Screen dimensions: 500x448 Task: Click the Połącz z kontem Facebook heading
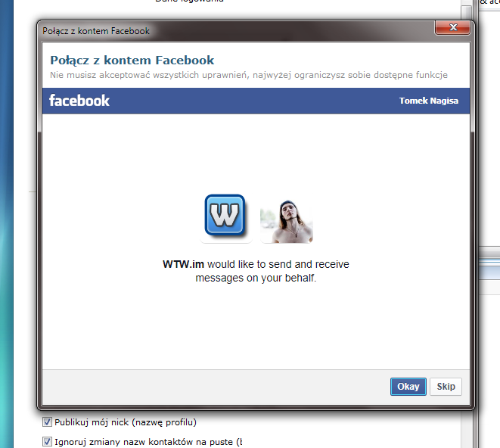(132, 61)
